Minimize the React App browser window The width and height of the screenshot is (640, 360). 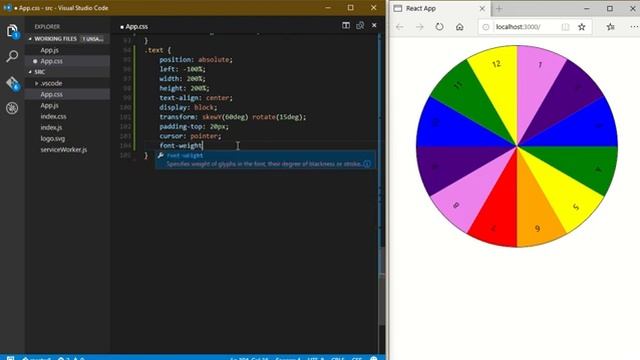pyautogui.click(x=587, y=8)
